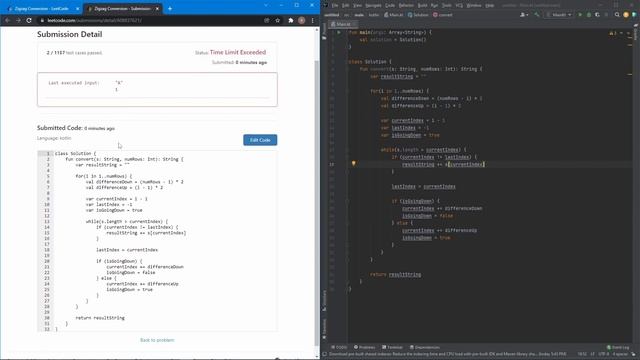640x360 pixels.
Task: Open Chrome's three-dot menu
Action: tap(313, 20)
